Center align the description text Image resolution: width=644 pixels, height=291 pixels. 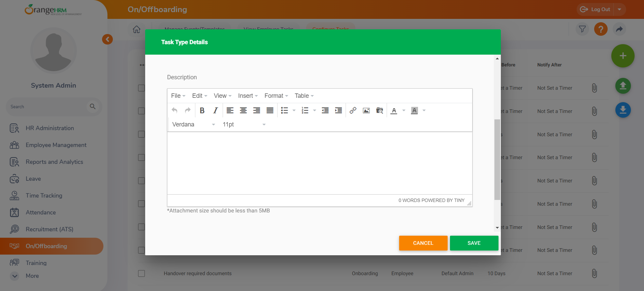[243, 111]
